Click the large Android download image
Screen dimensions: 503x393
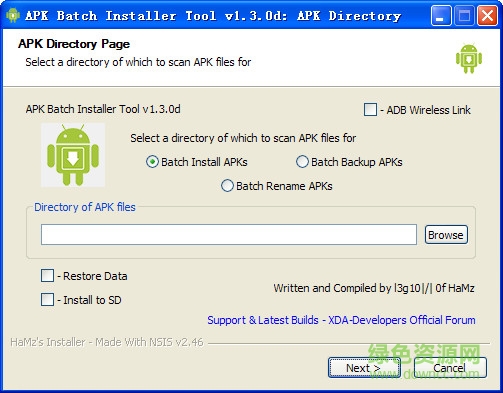[x=73, y=155]
